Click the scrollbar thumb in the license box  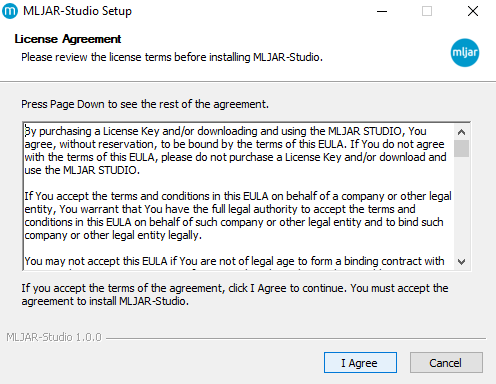coord(461,148)
